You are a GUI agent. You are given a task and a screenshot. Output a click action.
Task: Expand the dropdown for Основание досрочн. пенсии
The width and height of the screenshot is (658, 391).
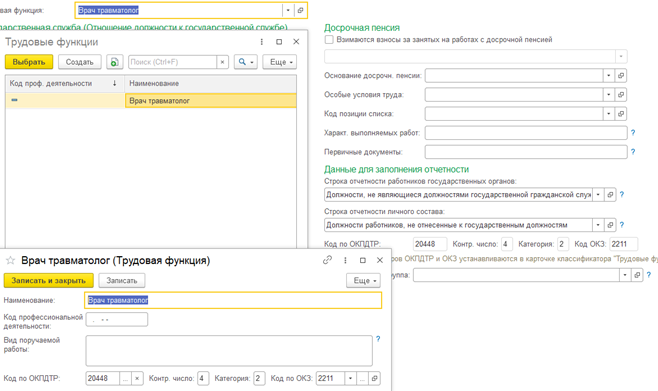click(x=608, y=76)
